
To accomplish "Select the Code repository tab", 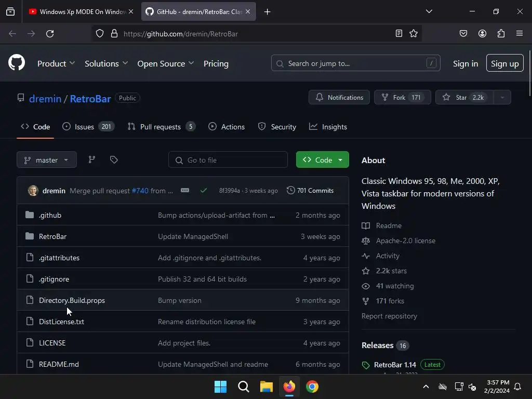I will pos(35,127).
